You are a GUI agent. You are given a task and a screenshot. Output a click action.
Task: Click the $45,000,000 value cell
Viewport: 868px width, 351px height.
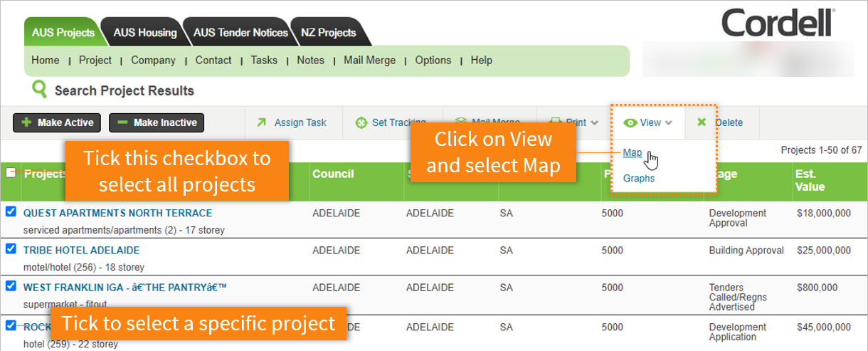point(824,327)
